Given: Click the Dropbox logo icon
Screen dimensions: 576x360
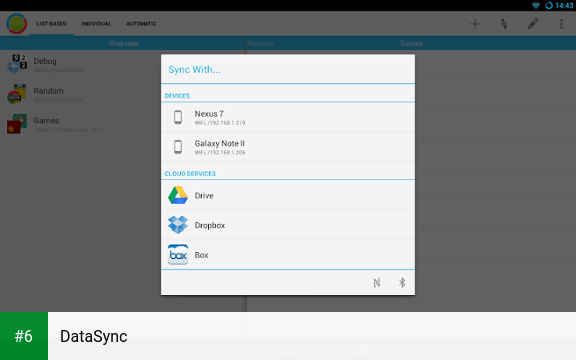Looking at the screenshot, I should coord(178,225).
